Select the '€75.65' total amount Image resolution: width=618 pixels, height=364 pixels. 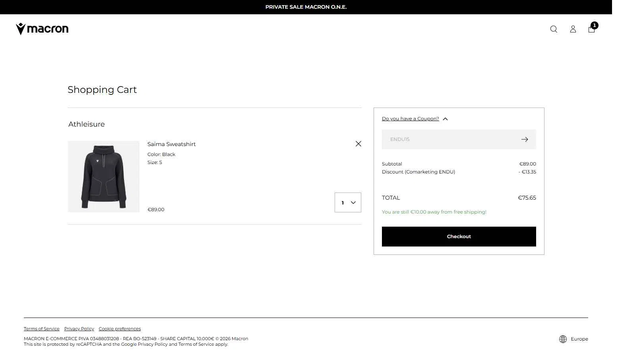(527, 198)
